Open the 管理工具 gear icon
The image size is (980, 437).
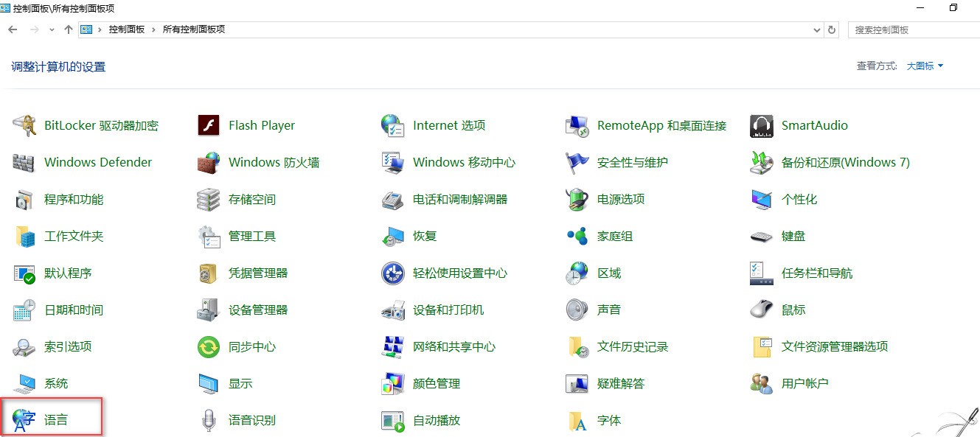[x=209, y=237]
